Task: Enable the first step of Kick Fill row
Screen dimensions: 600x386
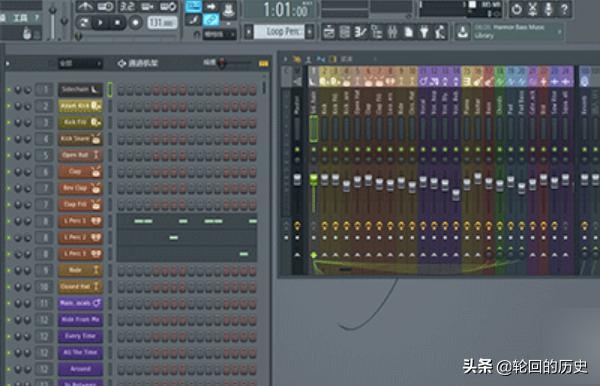Action: 121,123
